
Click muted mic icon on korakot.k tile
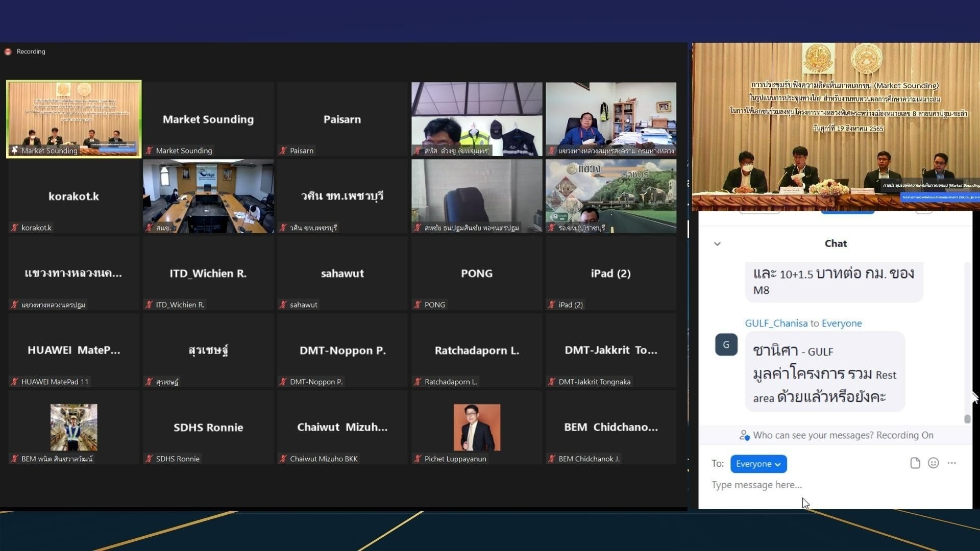(x=14, y=228)
